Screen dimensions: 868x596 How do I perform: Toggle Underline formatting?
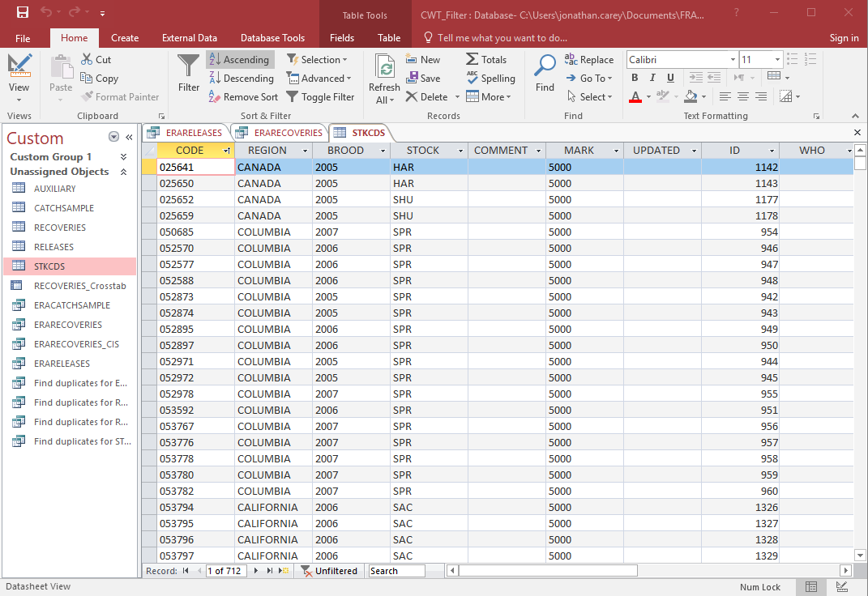click(x=670, y=78)
